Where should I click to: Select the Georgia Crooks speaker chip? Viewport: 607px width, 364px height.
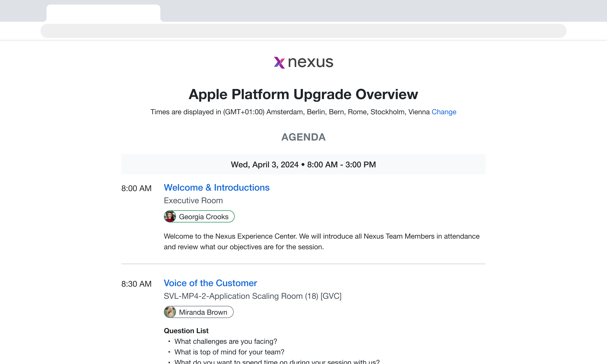coord(204,217)
